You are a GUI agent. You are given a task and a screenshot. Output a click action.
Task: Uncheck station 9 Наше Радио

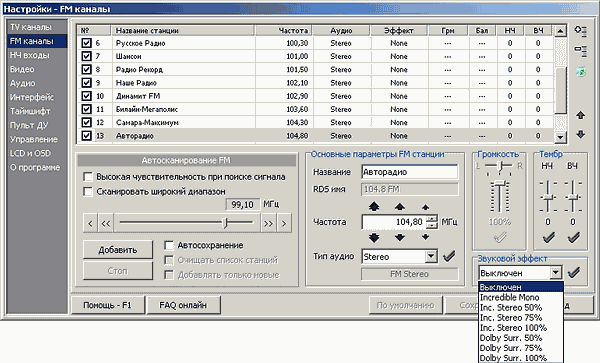click(86, 83)
